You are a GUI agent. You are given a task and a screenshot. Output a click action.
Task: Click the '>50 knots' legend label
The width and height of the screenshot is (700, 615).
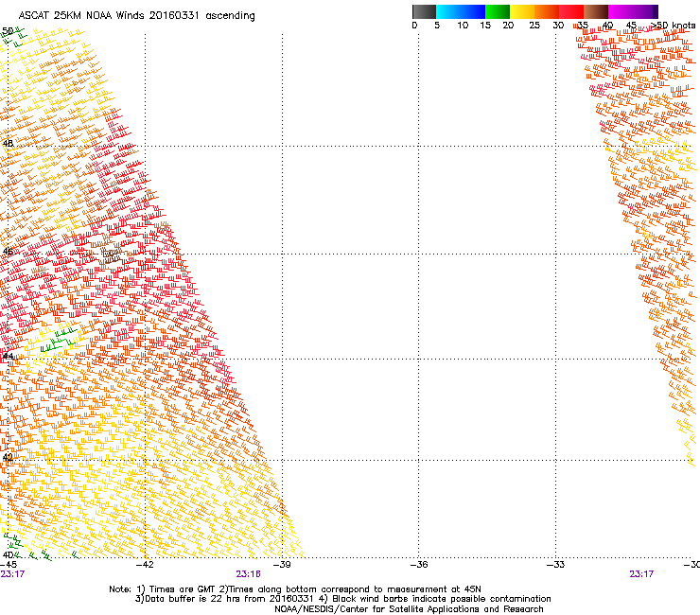pos(673,26)
